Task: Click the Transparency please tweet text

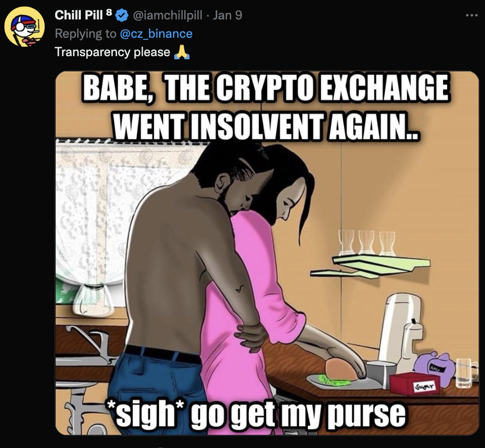Action: (x=112, y=52)
